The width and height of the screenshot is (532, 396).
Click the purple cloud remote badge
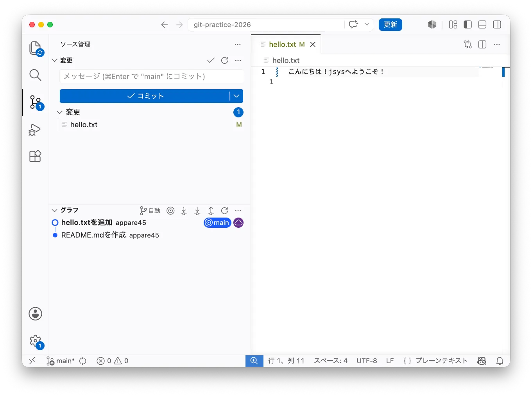[238, 223]
